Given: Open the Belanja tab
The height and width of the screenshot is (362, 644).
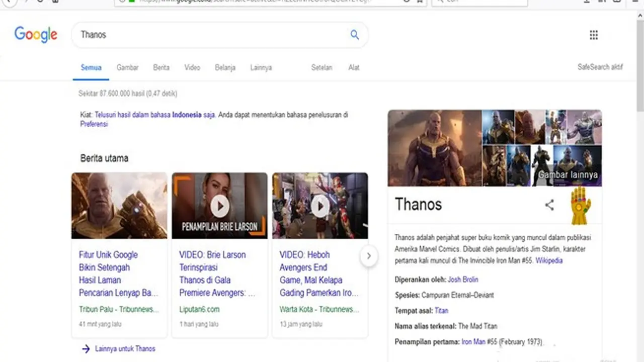Looking at the screenshot, I should [225, 67].
